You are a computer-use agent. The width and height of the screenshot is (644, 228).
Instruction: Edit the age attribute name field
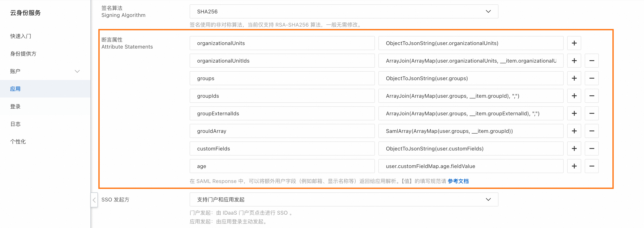[282, 166]
